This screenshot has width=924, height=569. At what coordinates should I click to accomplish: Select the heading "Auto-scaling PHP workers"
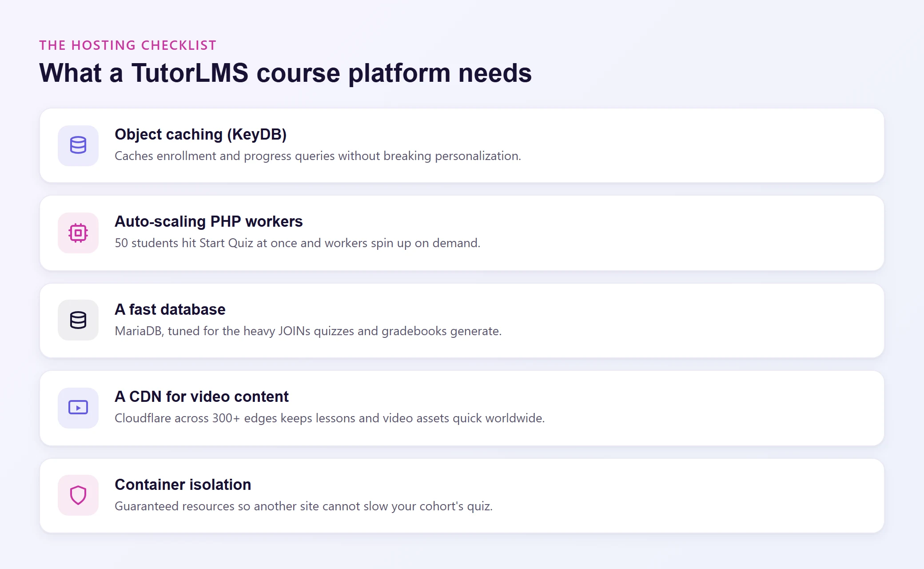click(x=209, y=221)
